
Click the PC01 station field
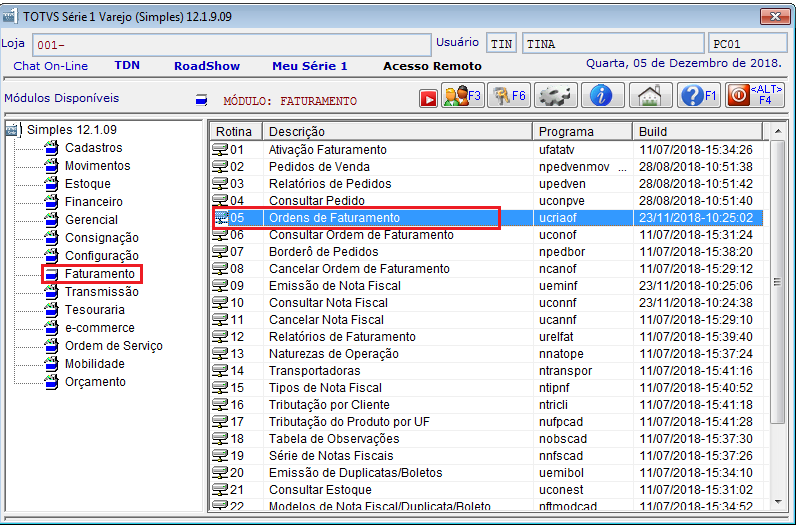748,44
